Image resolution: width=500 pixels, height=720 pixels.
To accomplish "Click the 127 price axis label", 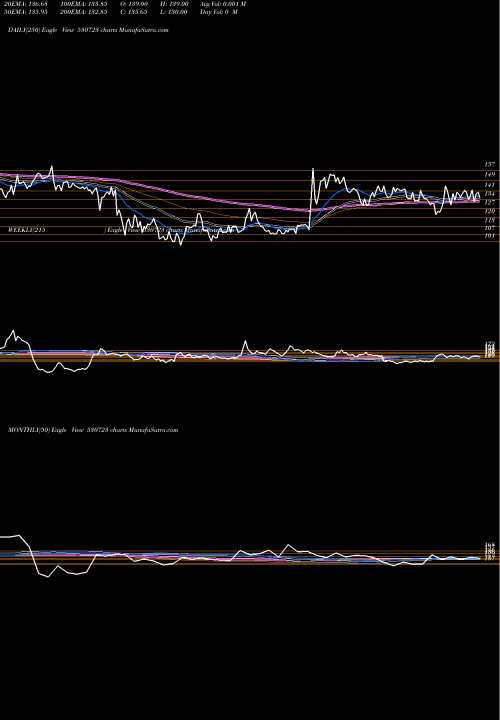I will pyautogui.click(x=489, y=202).
